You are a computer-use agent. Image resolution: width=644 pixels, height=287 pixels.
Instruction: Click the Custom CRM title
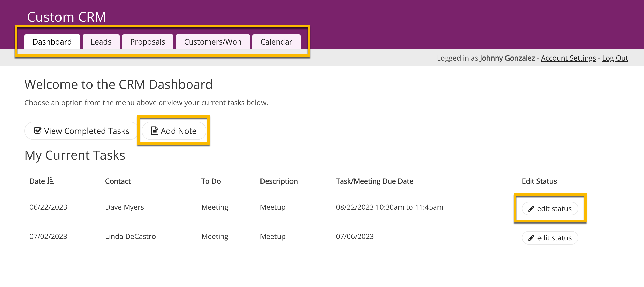(66, 17)
